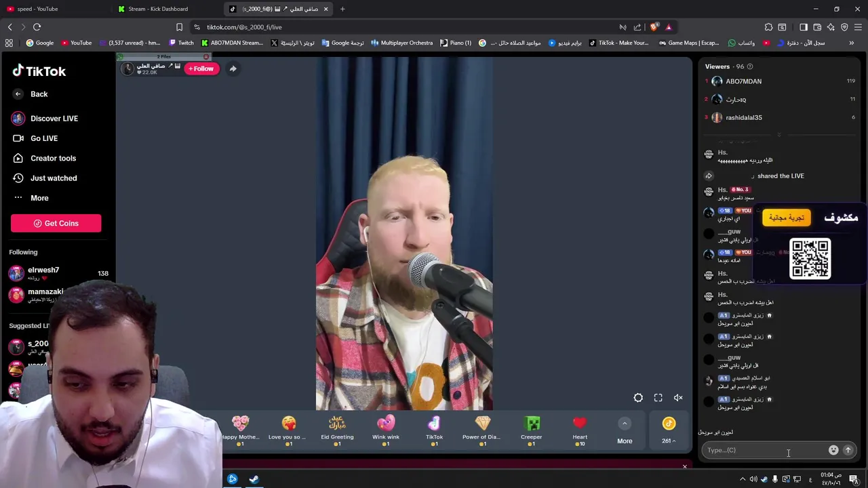The image size is (868, 488).
Task: Open Piano (1) bookmark
Action: coord(456,43)
